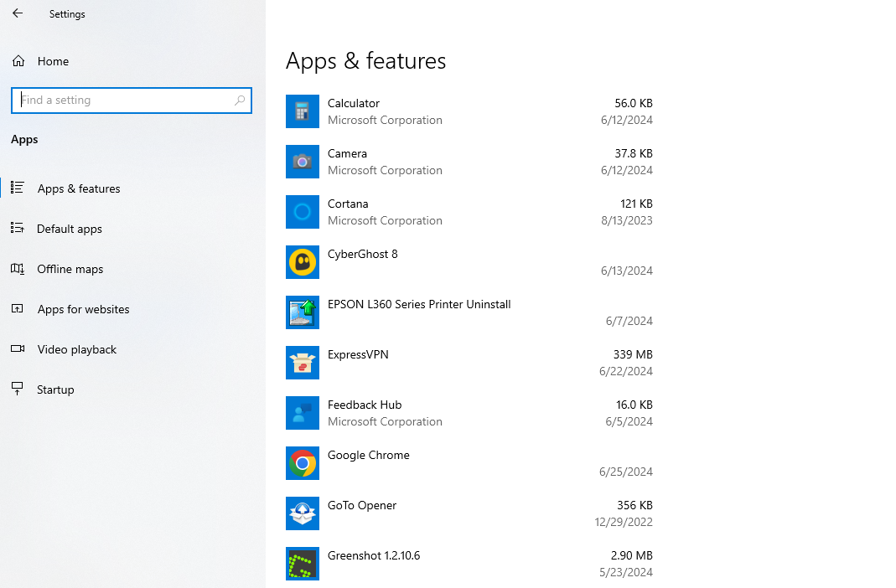Click the Apps & features sidebar icon

[17, 188]
